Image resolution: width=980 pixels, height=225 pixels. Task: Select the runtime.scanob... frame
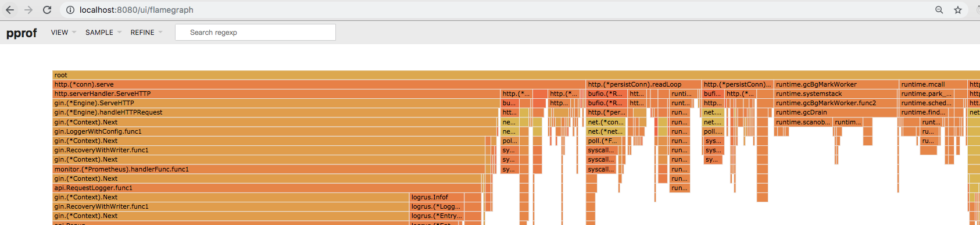[x=803, y=122]
